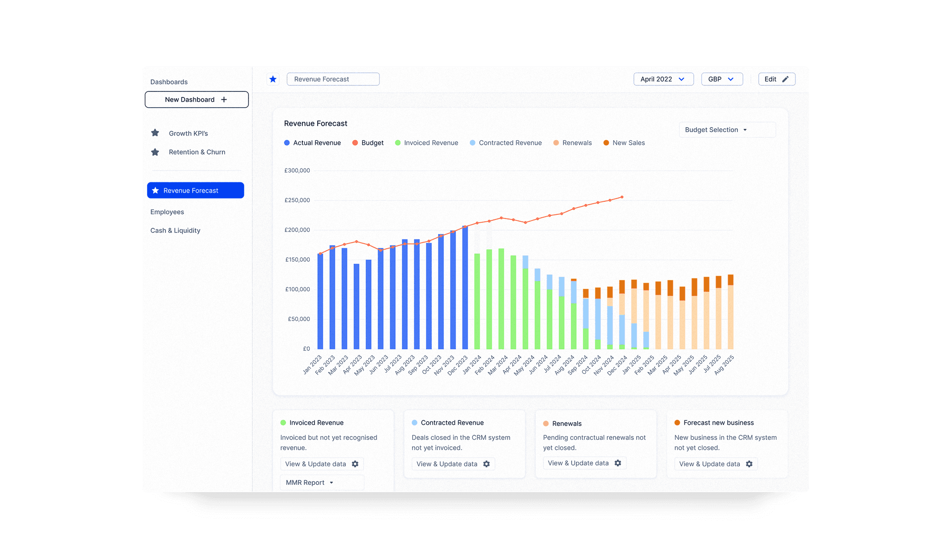Image resolution: width=951 pixels, height=560 pixels.
Task: Toggle the Budget legend series
Action: 368,143
